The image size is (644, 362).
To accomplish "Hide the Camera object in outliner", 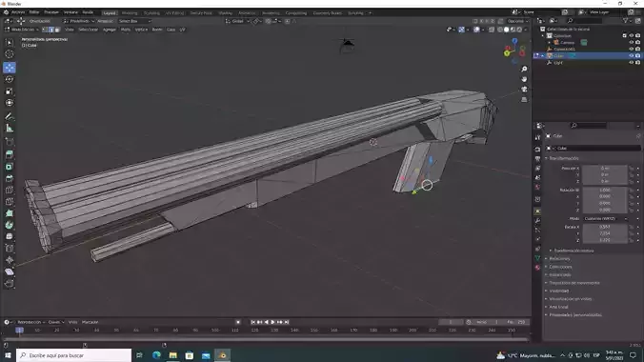I will tap(632, 42).
